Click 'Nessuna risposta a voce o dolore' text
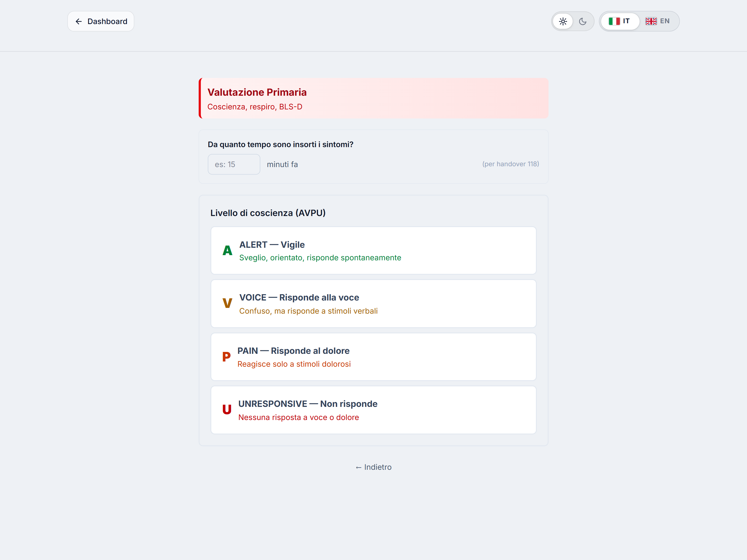The height and width of the screenshot is (560, 747). click(x=299, y=418)
